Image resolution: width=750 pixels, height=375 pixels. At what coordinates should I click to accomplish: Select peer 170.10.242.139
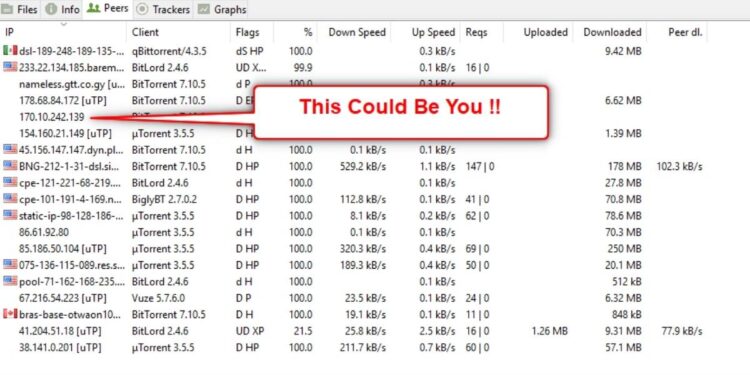(52, 117)
